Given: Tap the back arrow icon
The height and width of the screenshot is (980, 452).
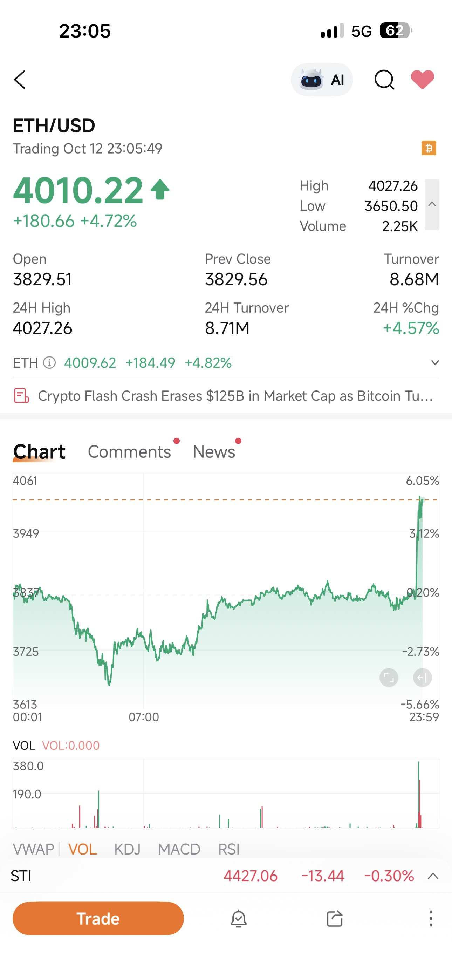Looking at the screenshot, I should (x=20, y=80).
